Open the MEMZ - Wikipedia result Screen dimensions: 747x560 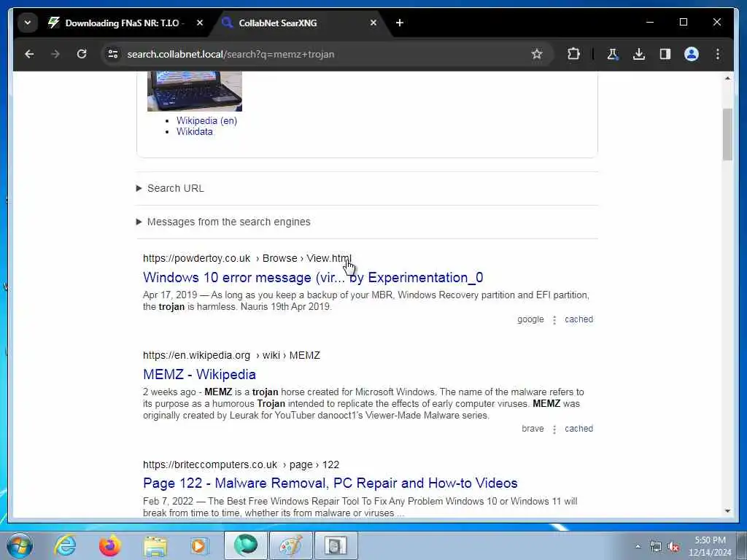pyautogui.click(x=199, y=374)
